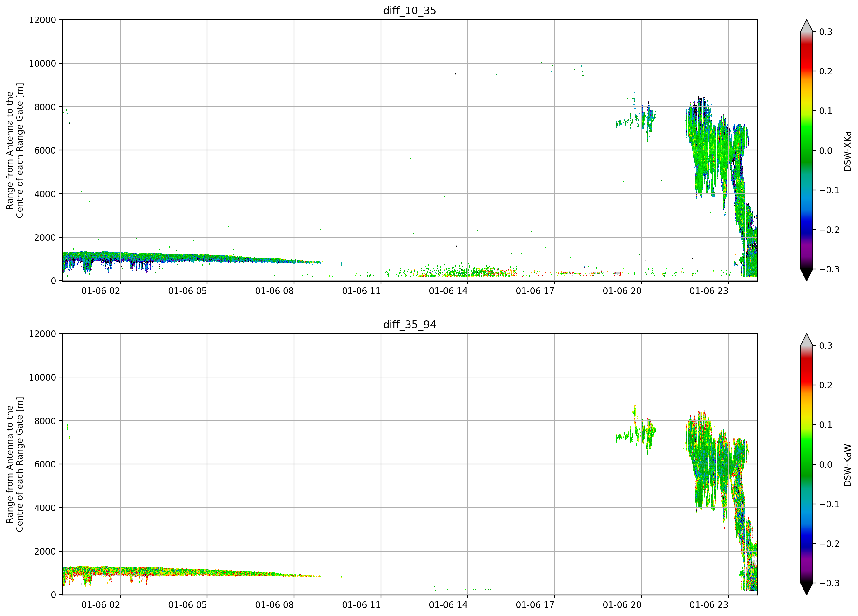Click the "−0.1" tick on the DSW-XKa colorbar
The width and height of the screenshot is (858, 616).
pyautogui.click(x=829, y=190)
